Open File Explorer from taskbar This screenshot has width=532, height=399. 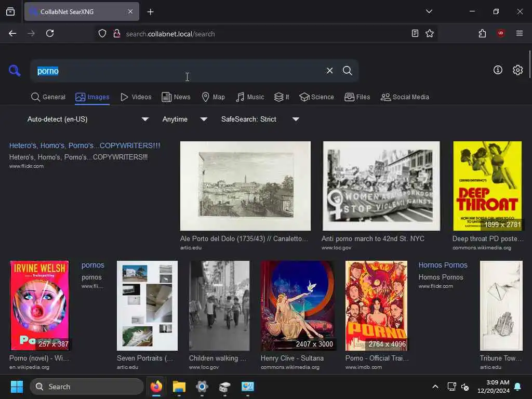(x=179, y=387)
